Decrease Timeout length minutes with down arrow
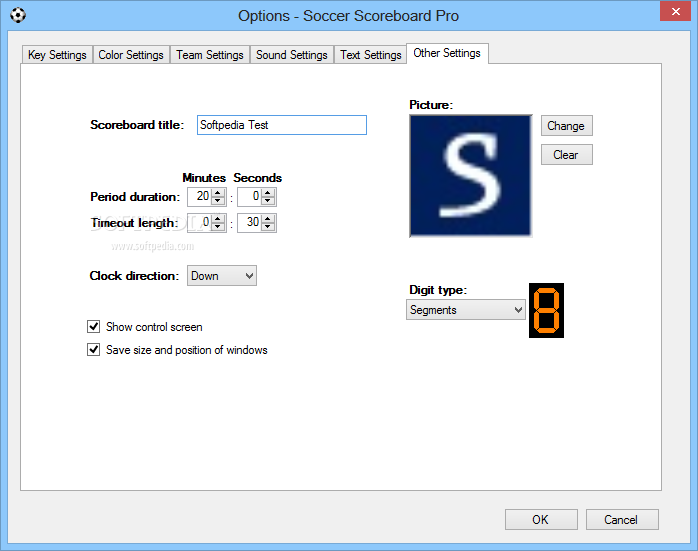 pyautogui.click(x=218, y=227)
